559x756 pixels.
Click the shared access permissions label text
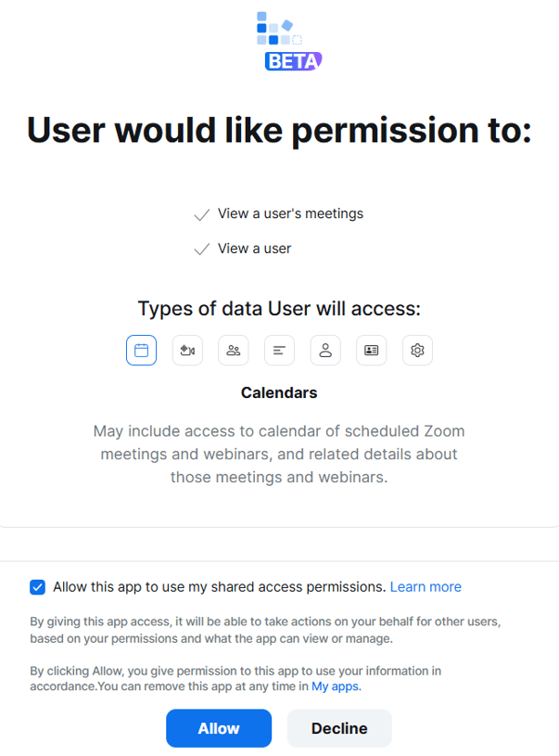[x=220, y=587]
